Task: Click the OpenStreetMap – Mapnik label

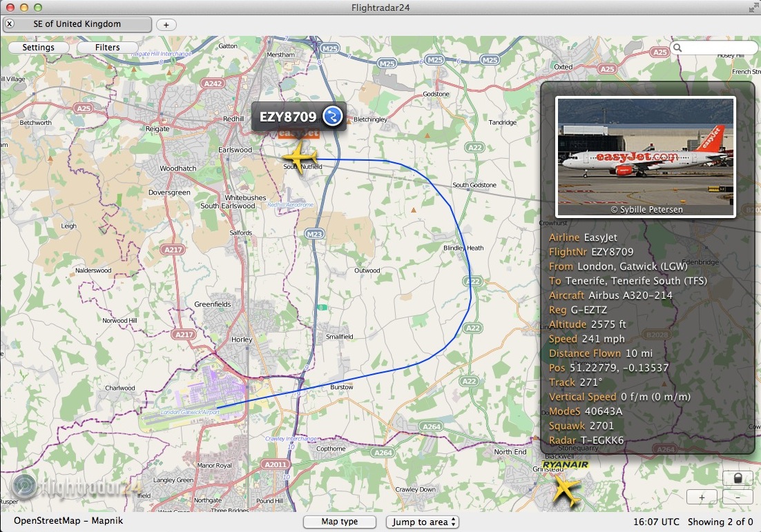Action: point(68,521)
